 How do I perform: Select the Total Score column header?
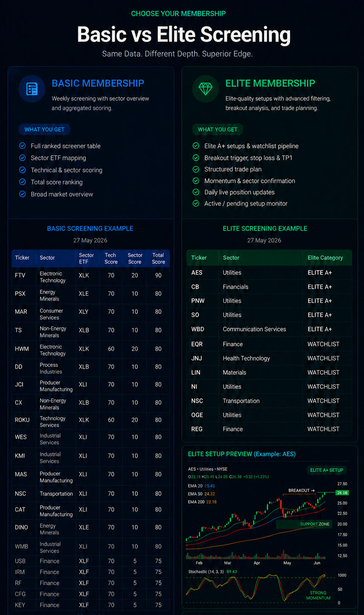158,258
